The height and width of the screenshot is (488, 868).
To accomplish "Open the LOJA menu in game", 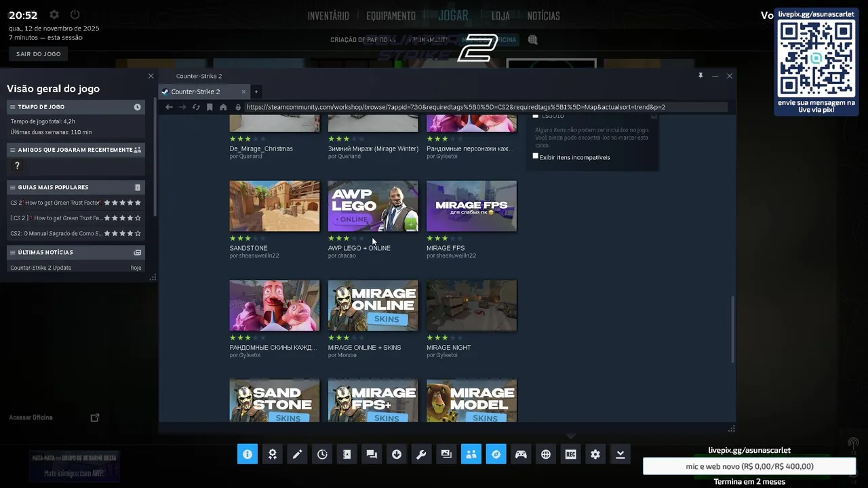I will pyautogui.click(x=500, y=16).
